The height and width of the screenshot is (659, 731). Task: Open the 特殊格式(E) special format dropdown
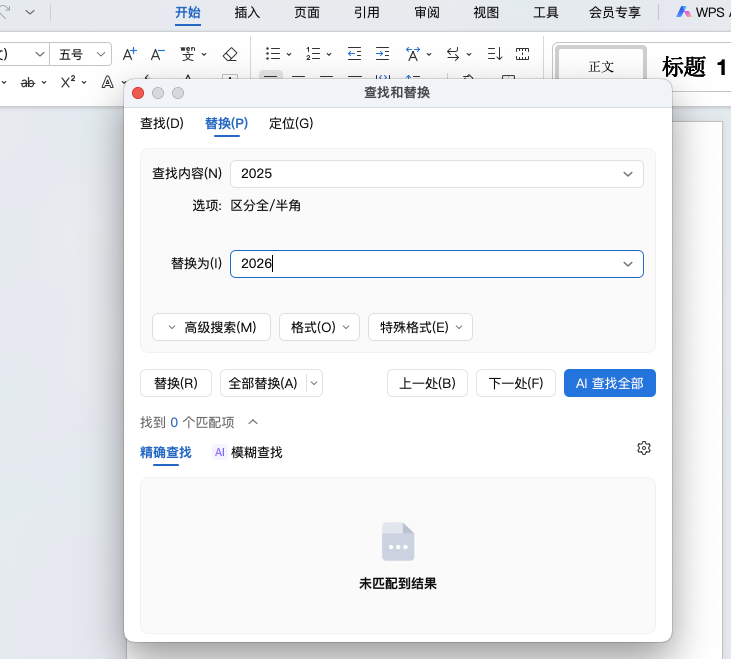point(421,327)
